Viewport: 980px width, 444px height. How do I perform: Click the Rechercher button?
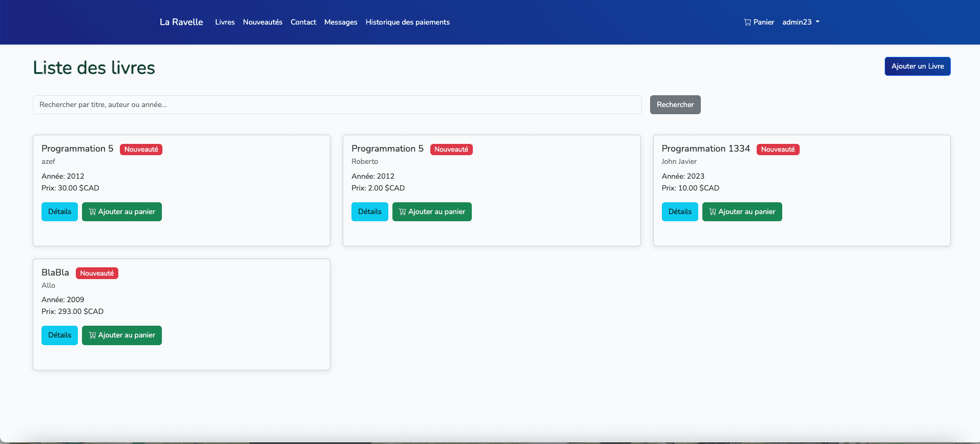pos(675,104)
